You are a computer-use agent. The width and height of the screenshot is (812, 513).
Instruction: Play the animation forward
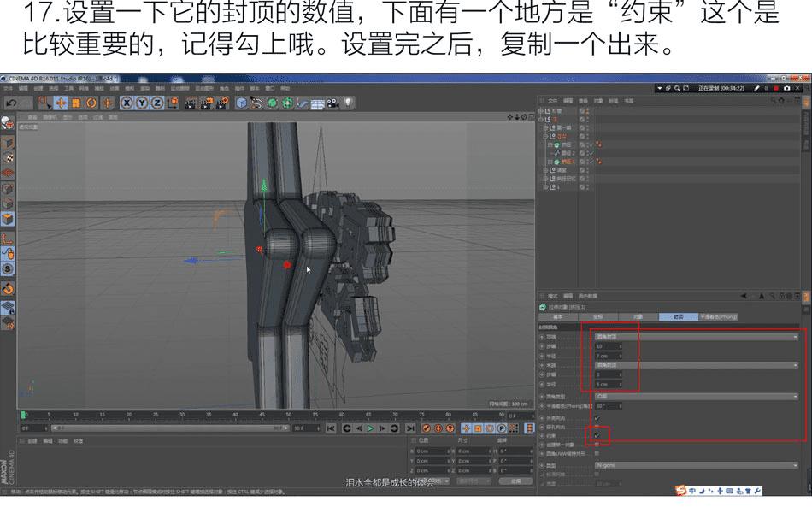coord(370,428)
